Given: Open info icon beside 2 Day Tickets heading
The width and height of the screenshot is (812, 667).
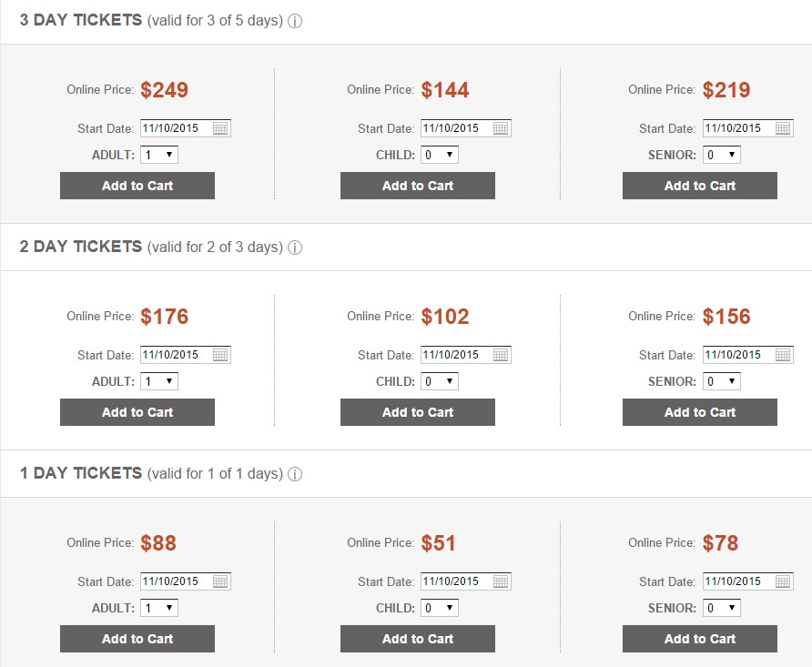Looking at the screenshot, I should [x=295, y=248].
